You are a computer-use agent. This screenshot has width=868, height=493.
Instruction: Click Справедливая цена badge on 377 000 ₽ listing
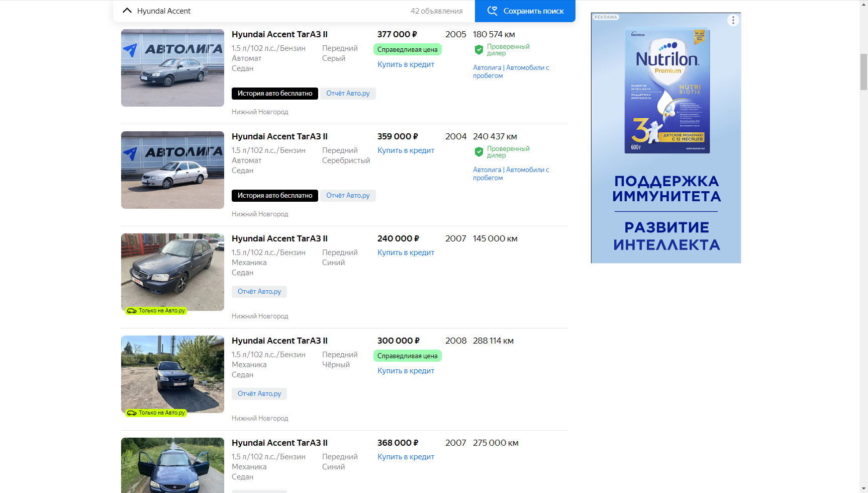(x=408, y=49)
